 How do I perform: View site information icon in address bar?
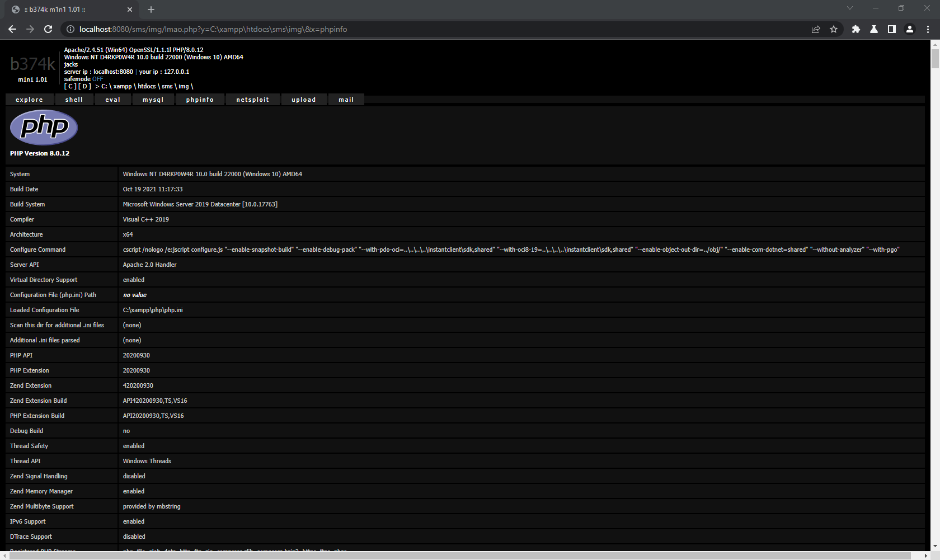[x=70, y=29]
